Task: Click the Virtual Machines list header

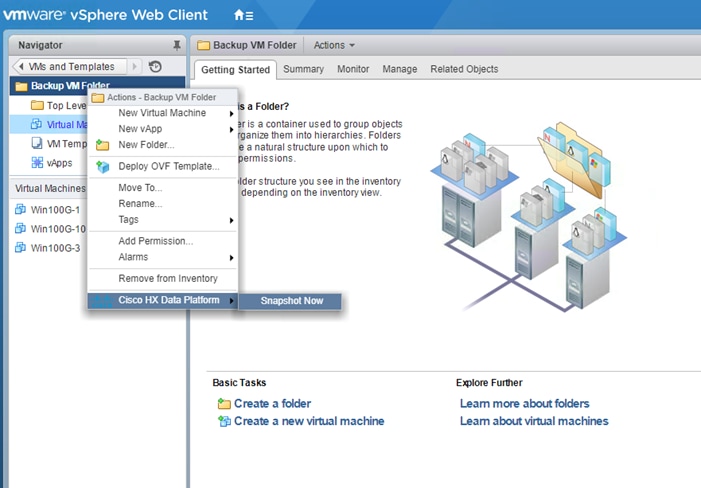Action: point(49,188)
